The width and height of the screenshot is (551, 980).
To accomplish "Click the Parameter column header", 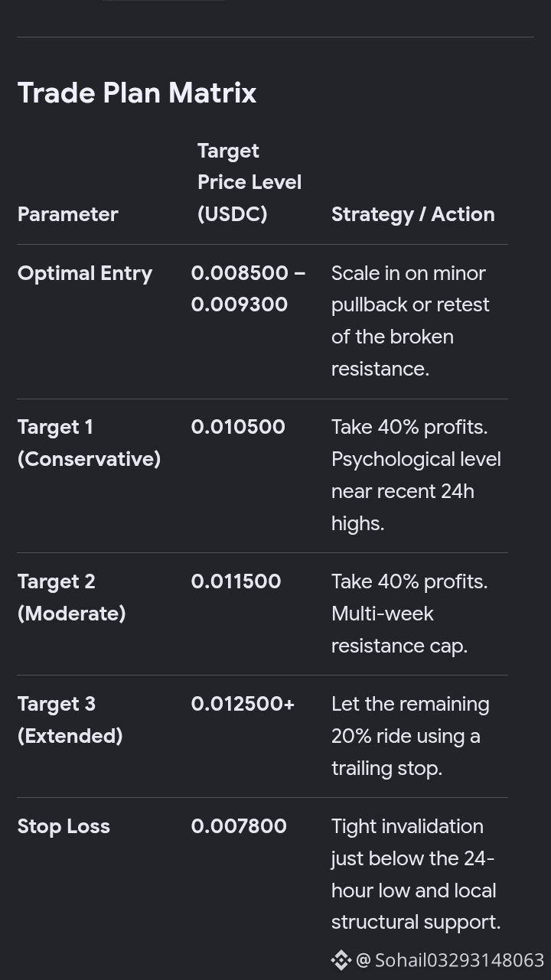I will [x=67, y=214].
